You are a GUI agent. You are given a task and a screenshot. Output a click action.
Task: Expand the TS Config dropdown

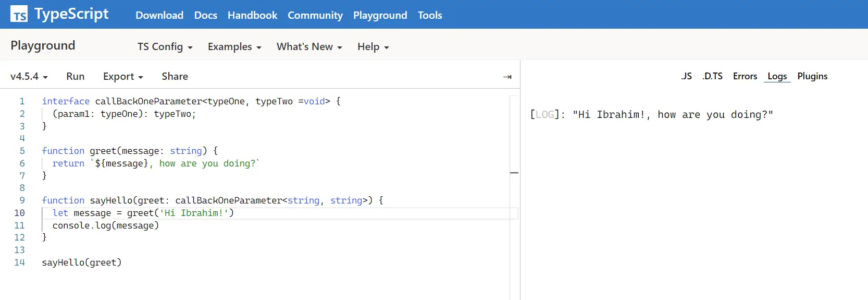(x=165, y=46)
